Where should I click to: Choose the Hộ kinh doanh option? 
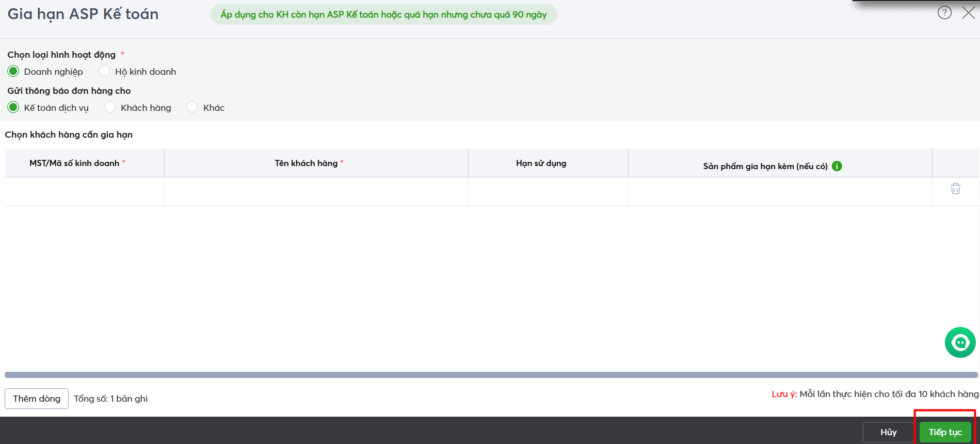pyautogui.click(x=105, y=71)
